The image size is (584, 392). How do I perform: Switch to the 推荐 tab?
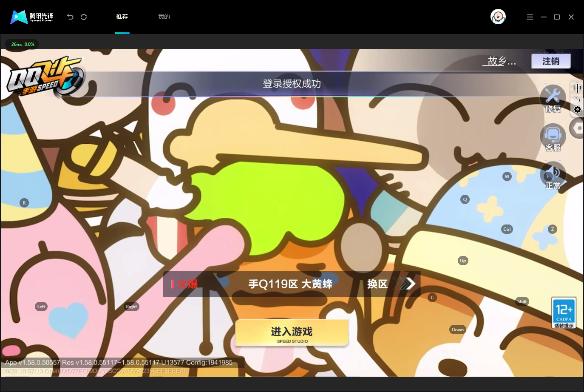[122, 17]
